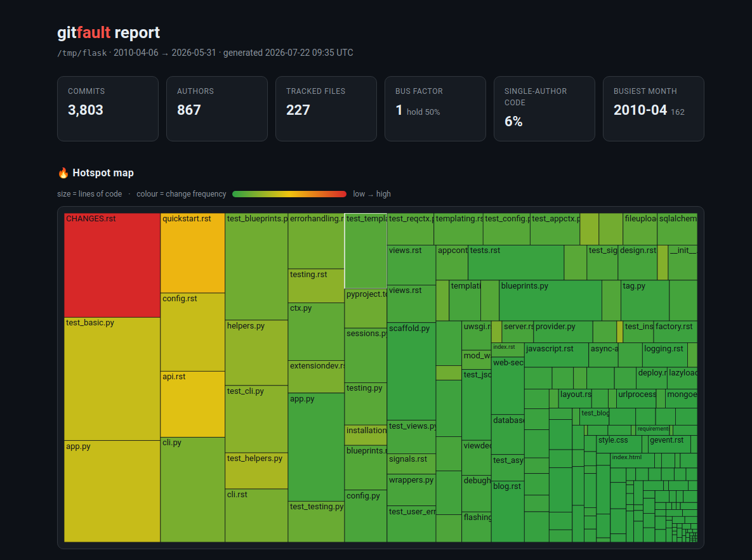Click the blueprints.py cell

[x=551, y=301]
